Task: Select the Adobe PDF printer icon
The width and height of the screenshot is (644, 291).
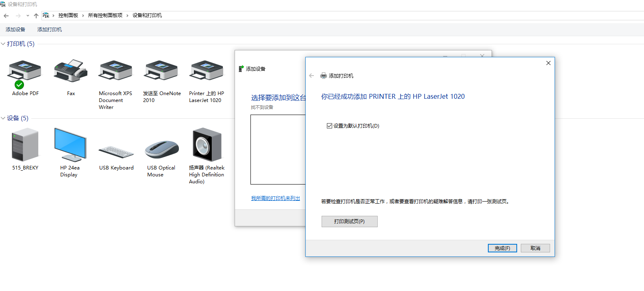Action: point(24,70)
